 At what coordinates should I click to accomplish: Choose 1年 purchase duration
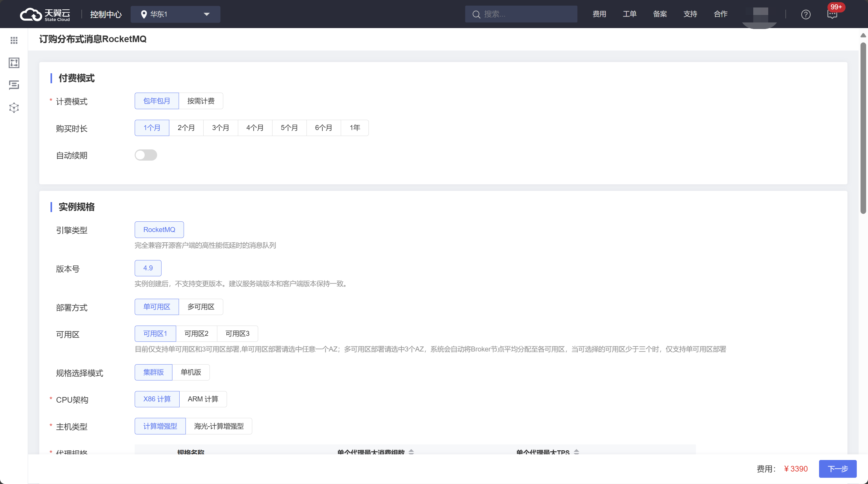355,128
